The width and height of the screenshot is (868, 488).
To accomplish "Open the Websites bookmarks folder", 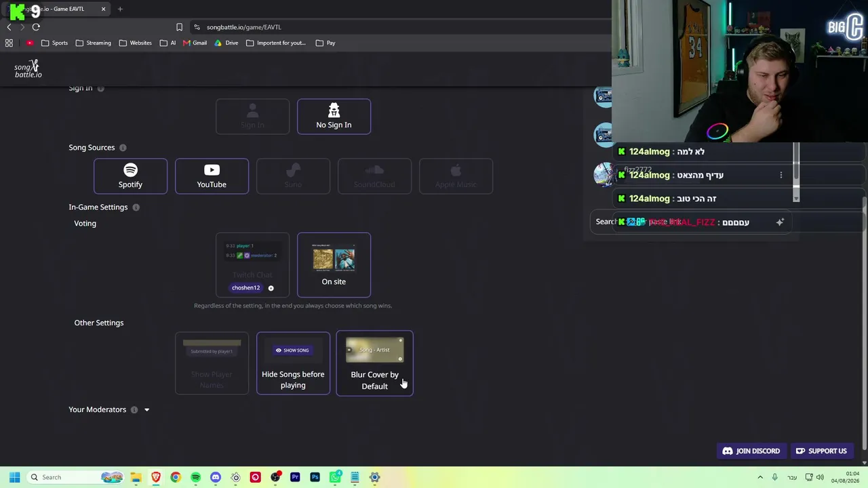I will click(135, 43).
